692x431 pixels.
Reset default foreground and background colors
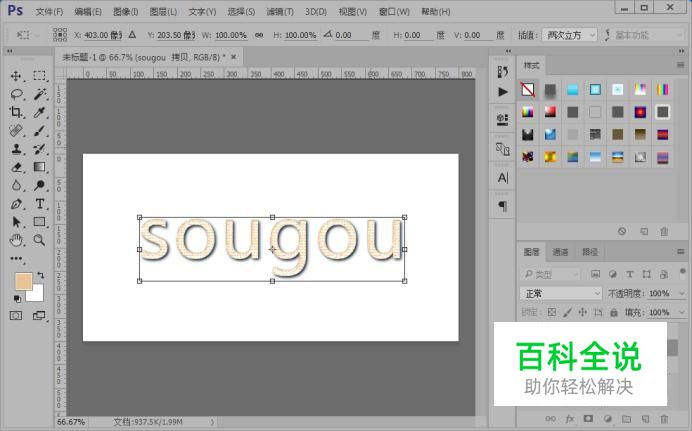17,299
